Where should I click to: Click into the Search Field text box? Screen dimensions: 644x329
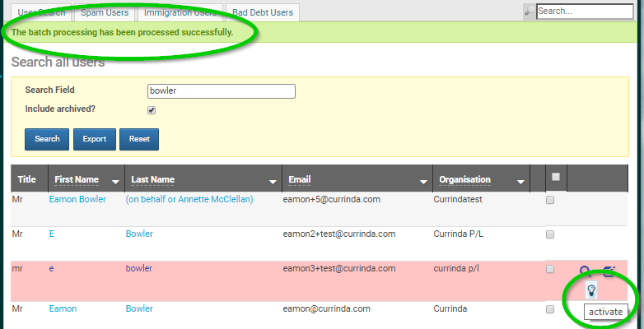(222, 91)
